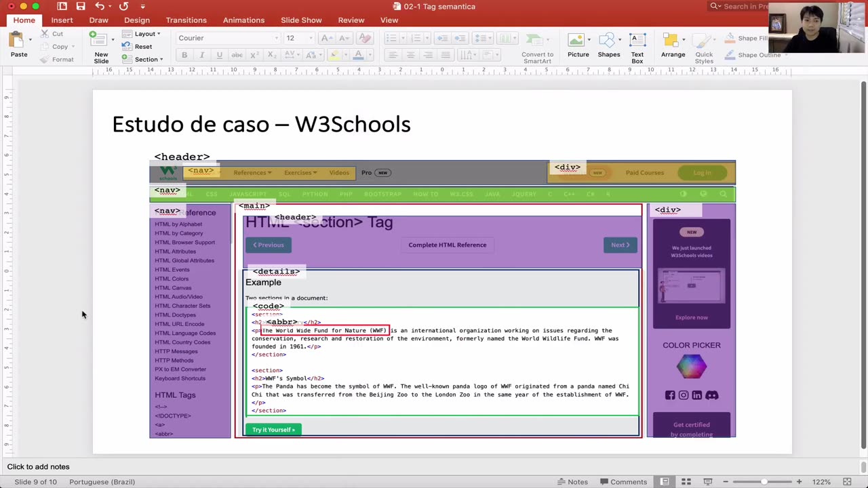The image size is (868, 488).
Task: Center text in paragraph group
Action: point(410,55)
